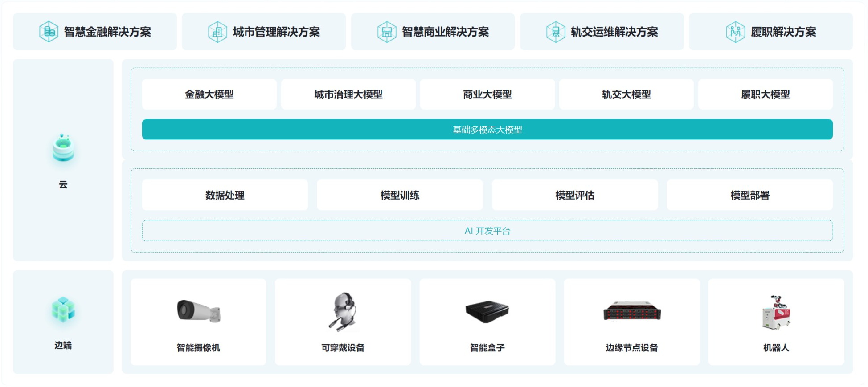Choose the 数据处理 block
The height and width of the screenshot is (387, 868).
pyautogui.click(x=225, y=195)
